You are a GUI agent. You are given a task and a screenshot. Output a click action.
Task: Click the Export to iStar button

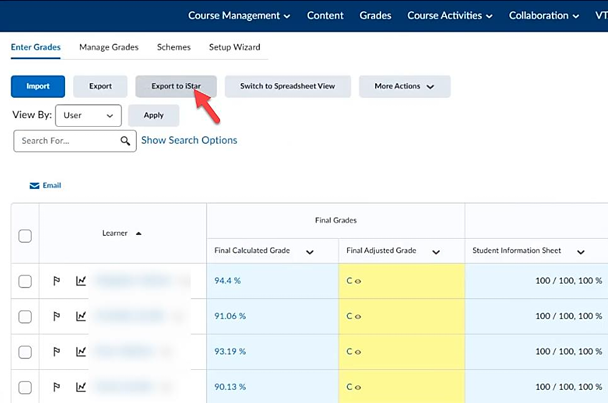click(x=176, y=86)
